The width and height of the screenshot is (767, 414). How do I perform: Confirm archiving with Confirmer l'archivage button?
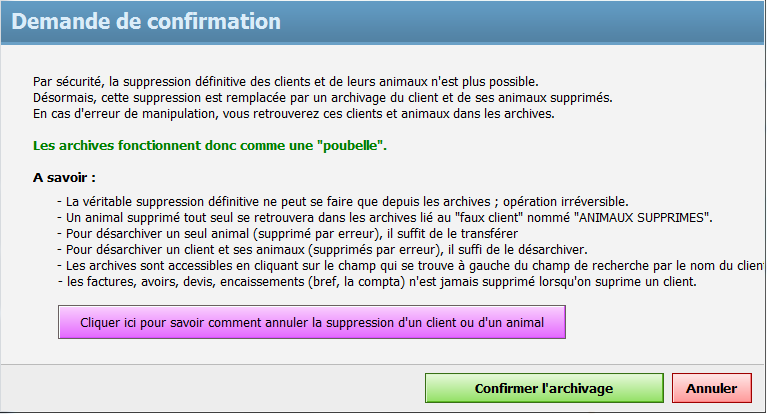pyautogui.click(x=543, y=389)
